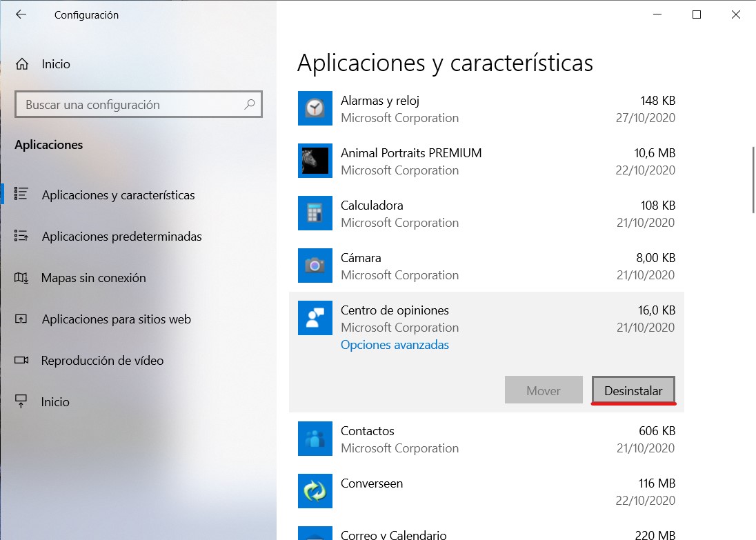Select the Contactos app icon

(315, 439)
